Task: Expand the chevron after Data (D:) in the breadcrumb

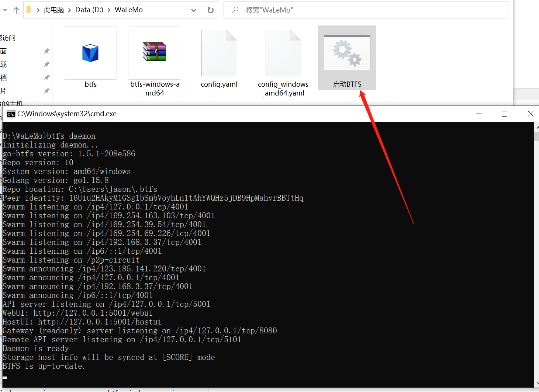Action: click(109, 10)
